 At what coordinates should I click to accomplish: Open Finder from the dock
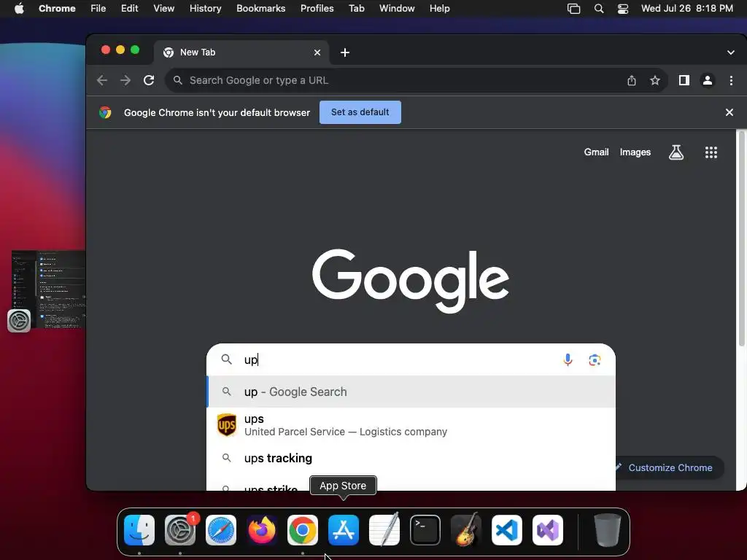click(x=139, y=530)
